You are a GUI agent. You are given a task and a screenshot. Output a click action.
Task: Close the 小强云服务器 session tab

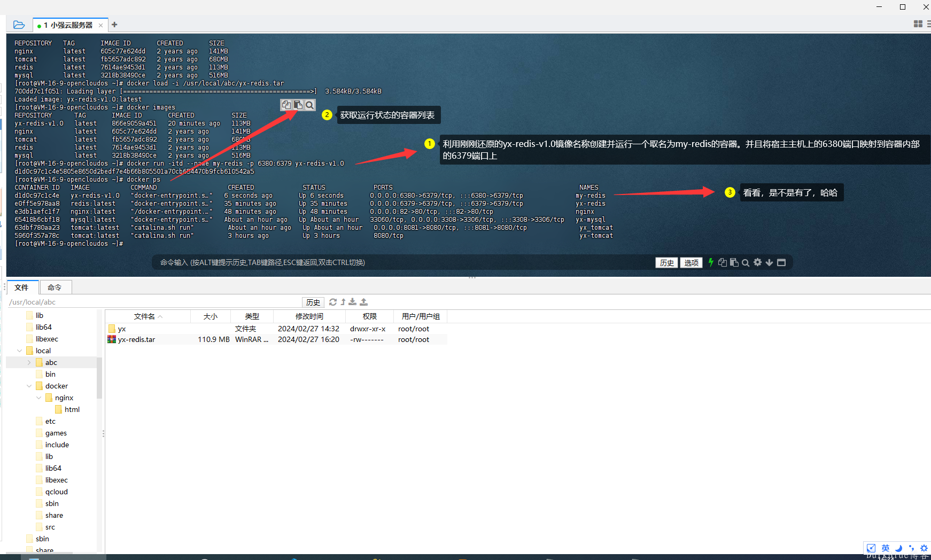click(x=100, y=25)
